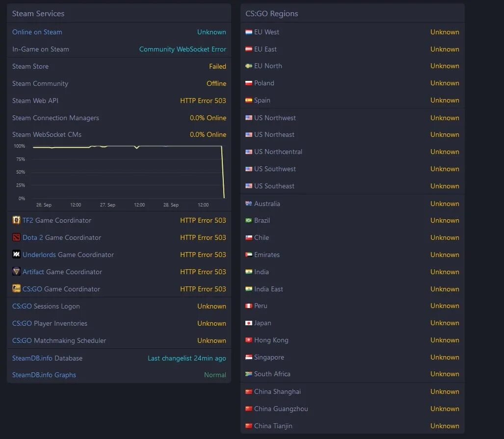Open the Artifact link
Viewport: 504px width, 439px height.
33,272
